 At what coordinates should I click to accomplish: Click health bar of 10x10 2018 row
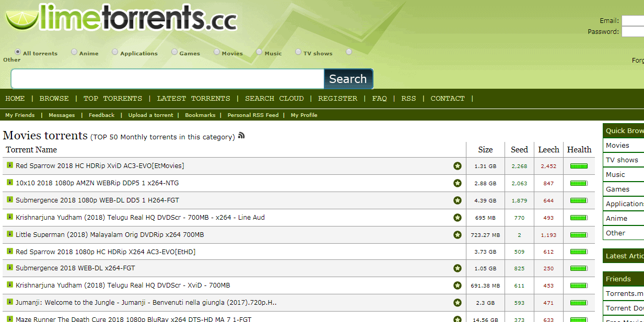(x=579, y=184)
